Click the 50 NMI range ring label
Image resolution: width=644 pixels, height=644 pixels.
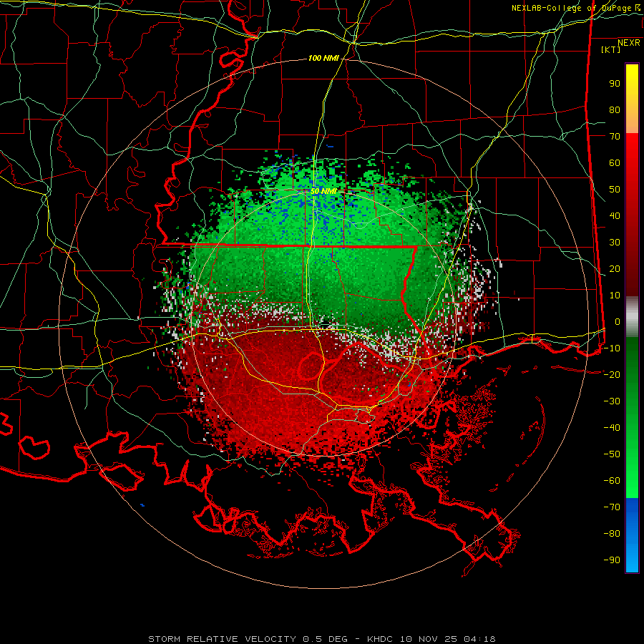pos(323,191)
